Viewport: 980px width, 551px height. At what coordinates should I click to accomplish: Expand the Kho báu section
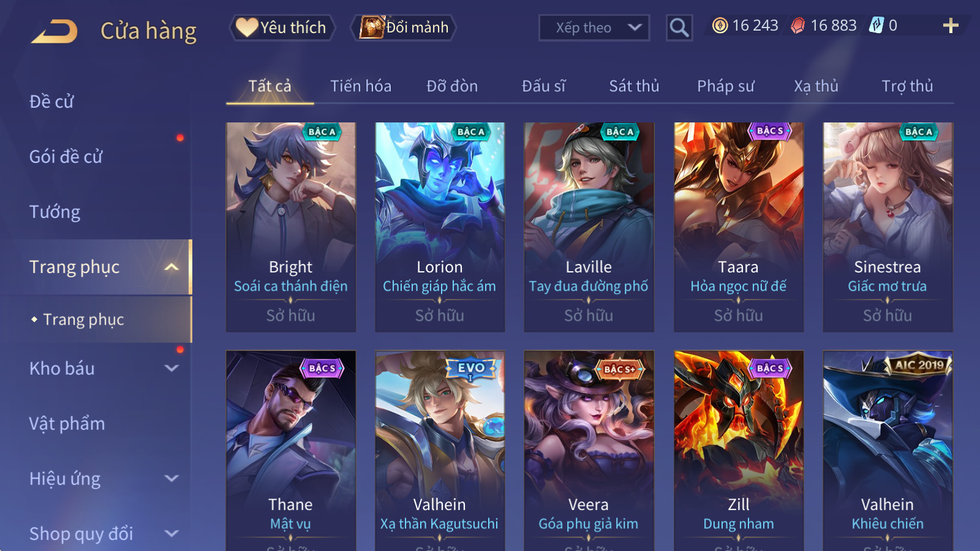pos(172,369)
